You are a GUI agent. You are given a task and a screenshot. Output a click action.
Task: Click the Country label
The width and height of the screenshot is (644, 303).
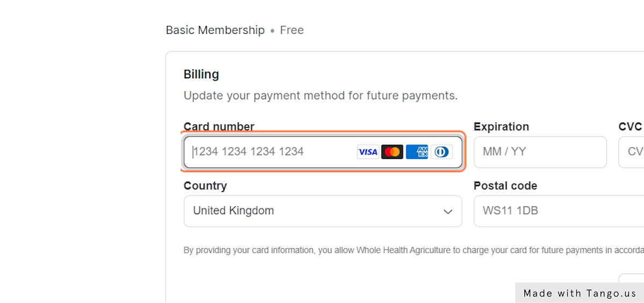[205, 186]
